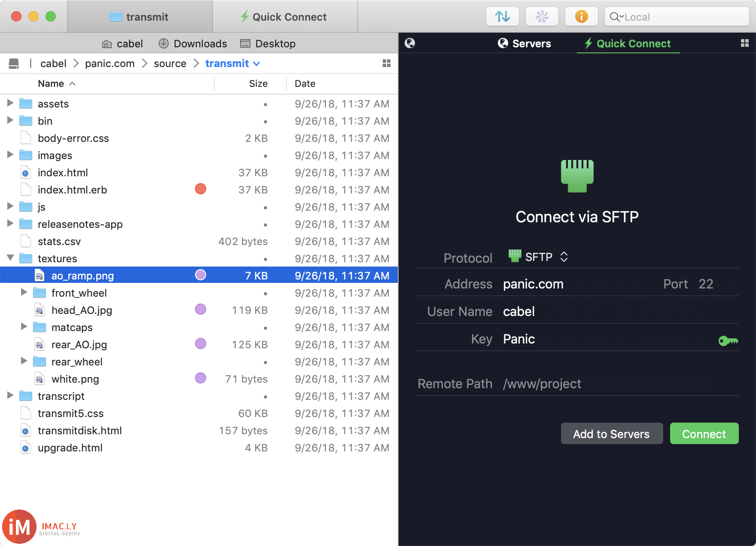Switch the local pane to grid view icon
The height and width of the screenshot is (546, 756).
[387, 64]
